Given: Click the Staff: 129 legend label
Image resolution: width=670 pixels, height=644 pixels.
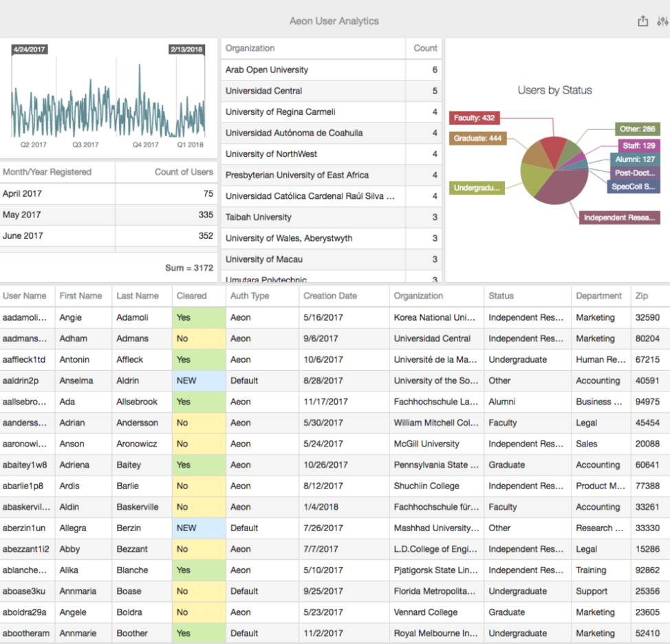Looking at the screenshot, I should tap(639, 145).
